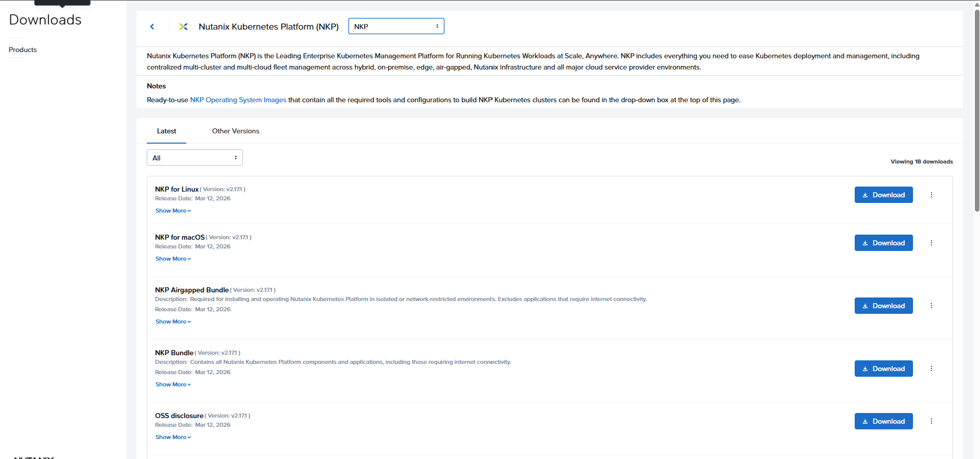The height and width of the screenshot is (459, 980).
Task: Switch to the Latest tab
Action: click(166, 131)
